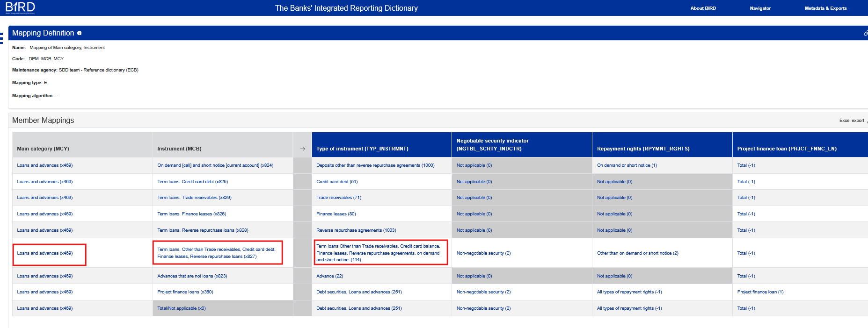Click the mapping code DPM_MCB_MCY

point(46,59)
